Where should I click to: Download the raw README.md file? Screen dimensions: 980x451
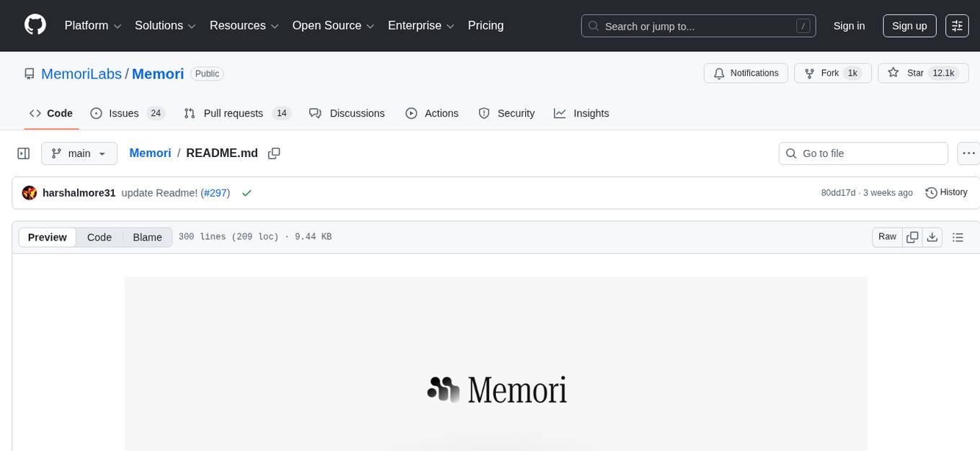pos(932,236)
